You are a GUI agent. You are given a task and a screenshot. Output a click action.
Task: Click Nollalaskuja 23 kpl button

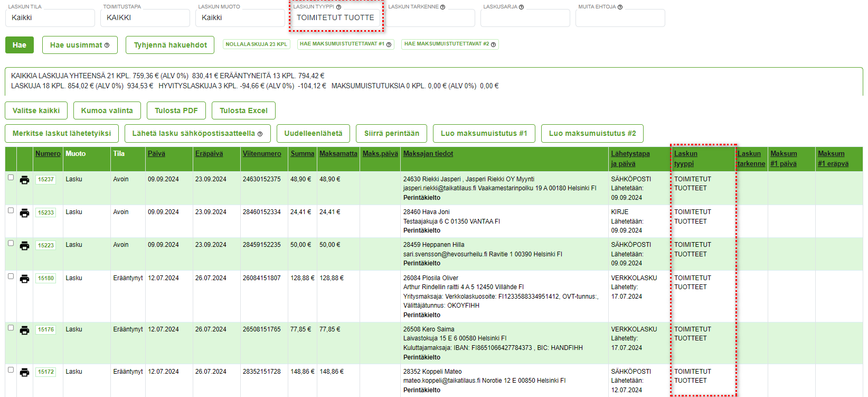pos(257,44)
